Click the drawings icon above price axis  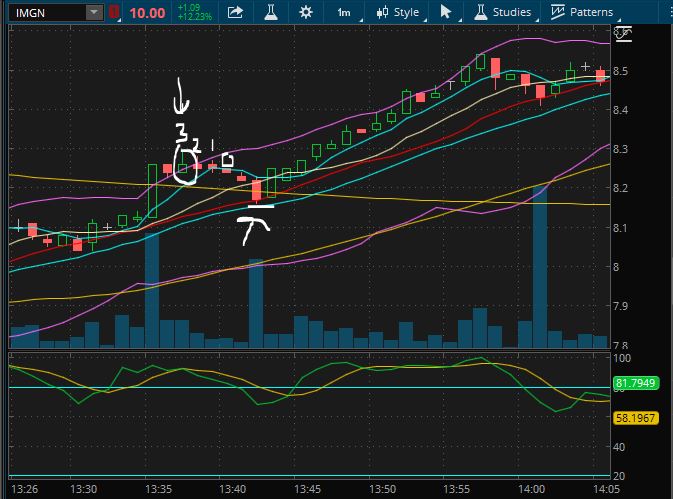coord(623,34)
